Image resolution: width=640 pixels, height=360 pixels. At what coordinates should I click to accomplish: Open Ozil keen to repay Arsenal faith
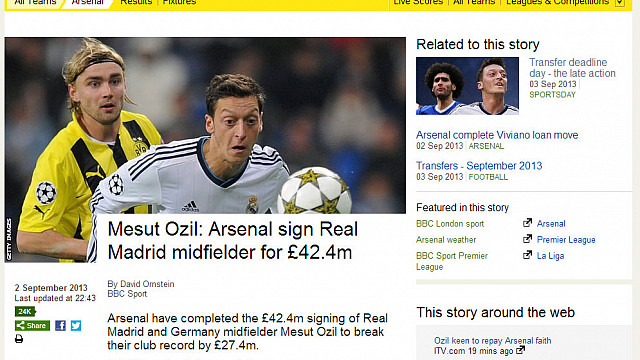493,340
